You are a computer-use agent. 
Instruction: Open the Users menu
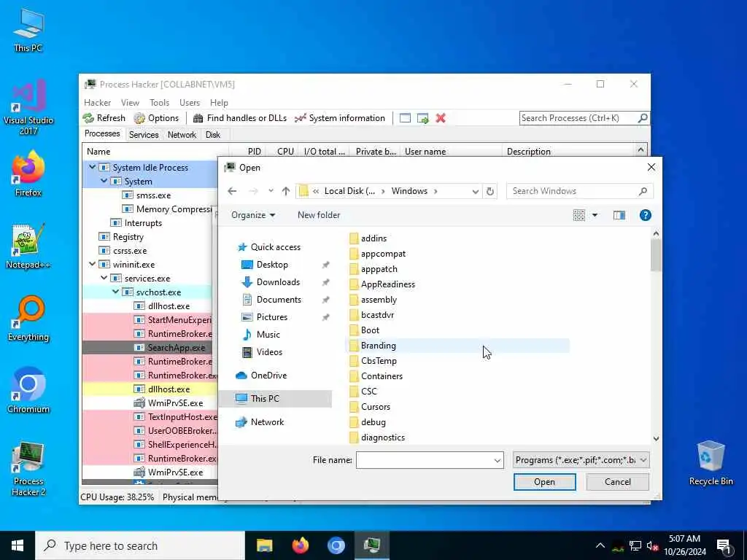point(190,103)
